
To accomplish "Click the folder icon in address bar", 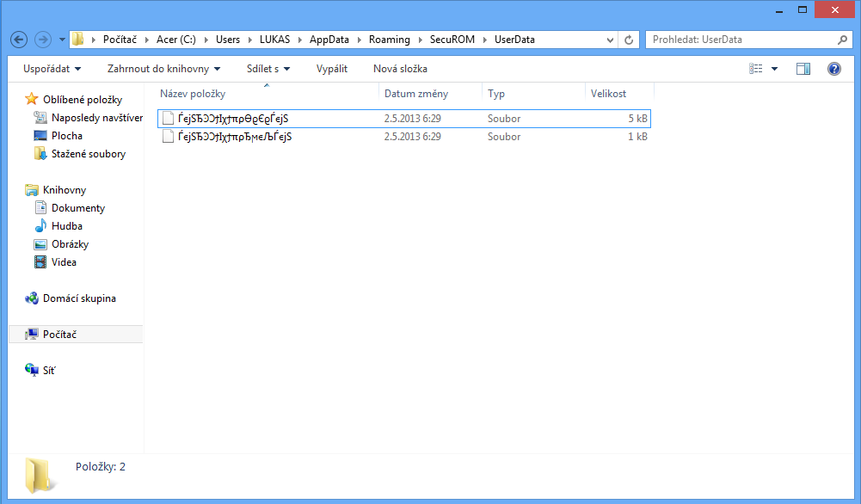I will coord(78,39).
